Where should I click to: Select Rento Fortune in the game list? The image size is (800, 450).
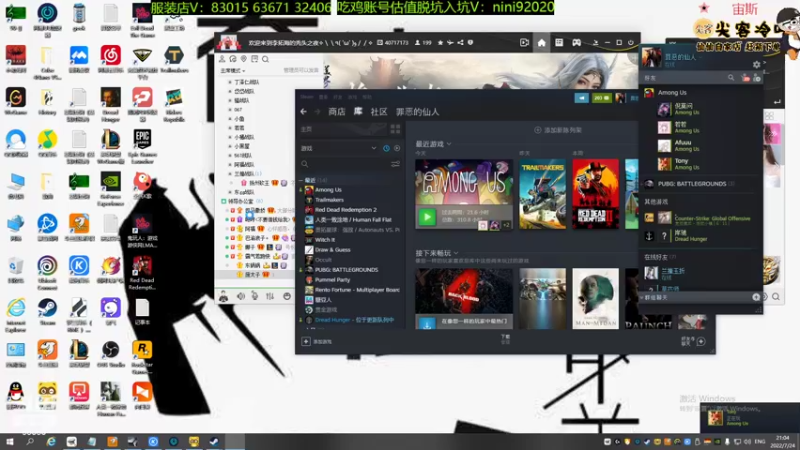352,290
